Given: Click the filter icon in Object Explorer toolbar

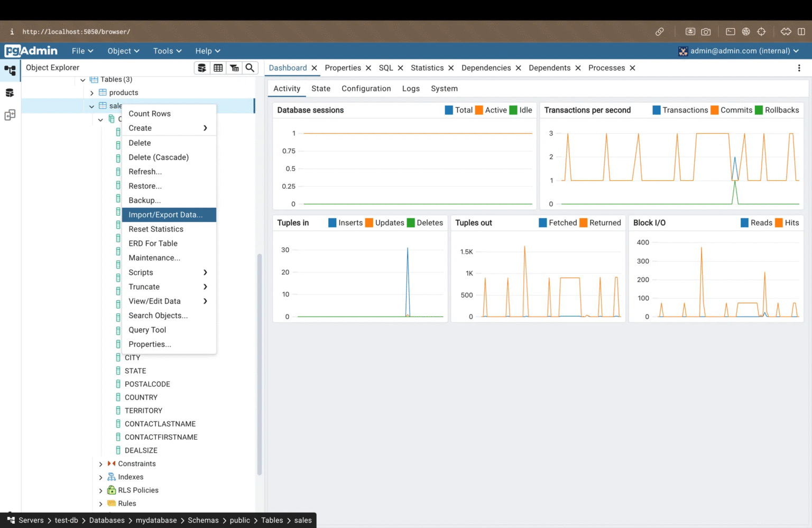Looking at the screenshot, I should pos(234,68).
